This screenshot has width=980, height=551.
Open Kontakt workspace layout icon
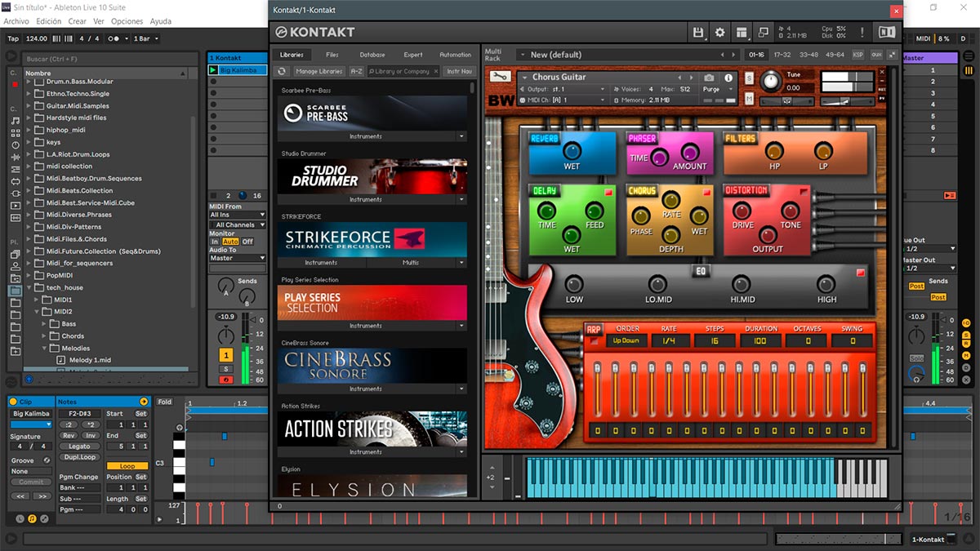click(742, 33)
